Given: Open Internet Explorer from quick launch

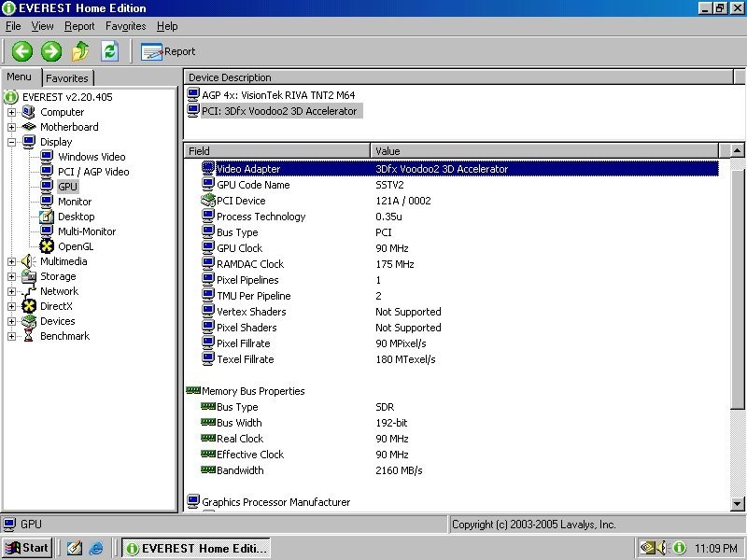Looking at the screenshot, I should coord(95,548).
